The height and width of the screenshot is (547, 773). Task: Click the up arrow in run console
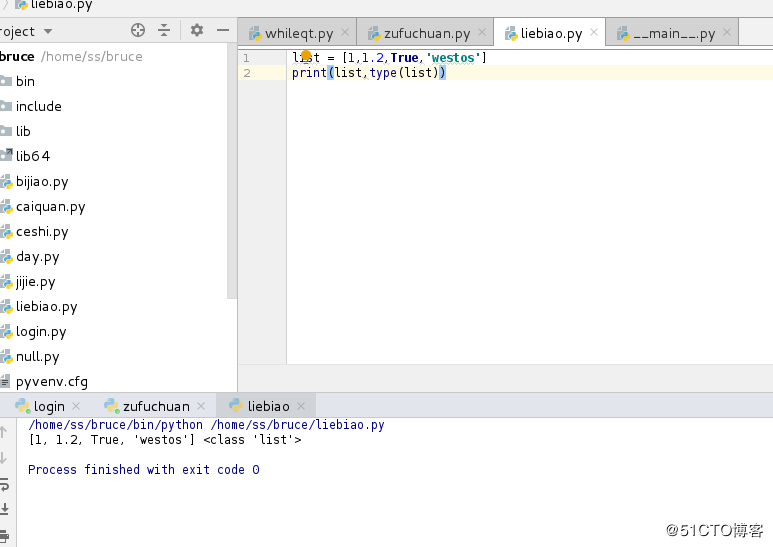click(x=3, y=432)
